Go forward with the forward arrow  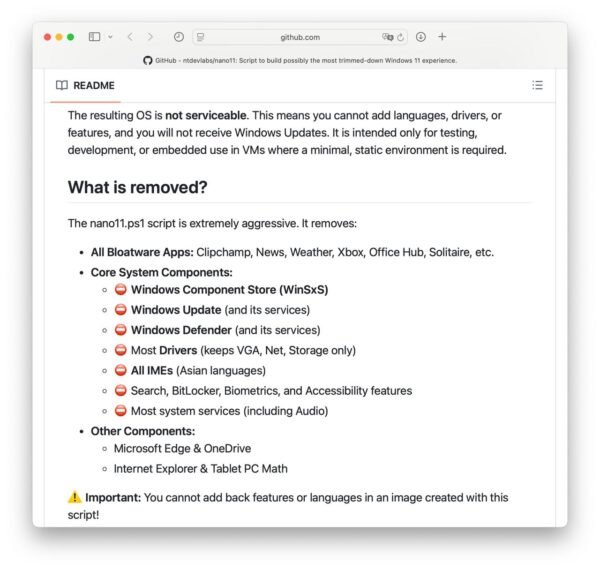tap(150, 37)
